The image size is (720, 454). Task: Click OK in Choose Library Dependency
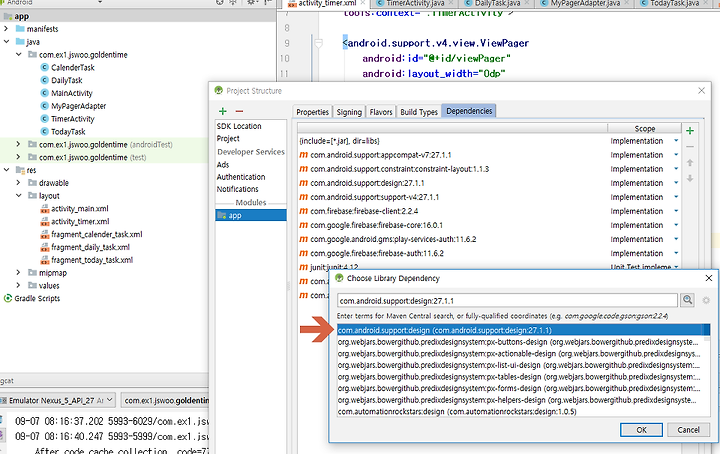[641, 430]
